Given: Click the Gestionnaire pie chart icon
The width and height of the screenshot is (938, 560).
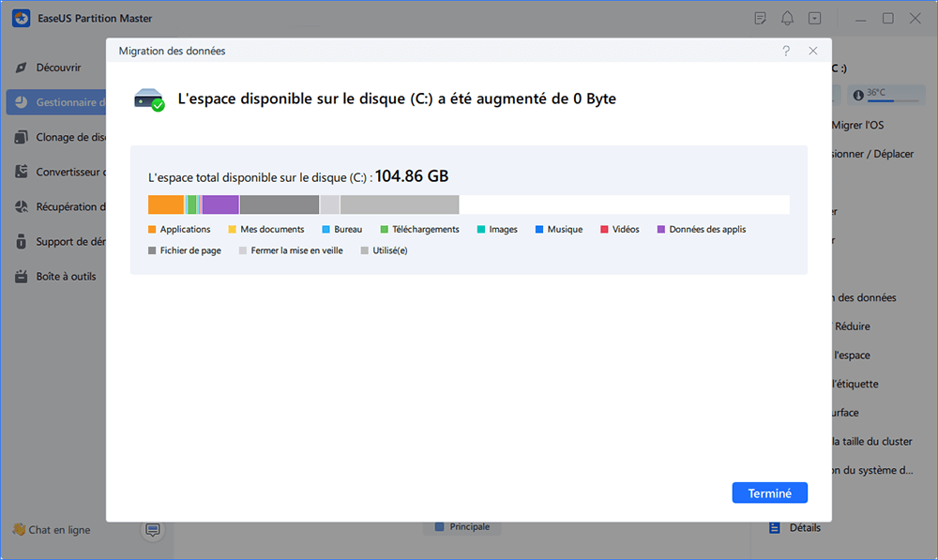Looking at the screenshot, I should [21, 102].
